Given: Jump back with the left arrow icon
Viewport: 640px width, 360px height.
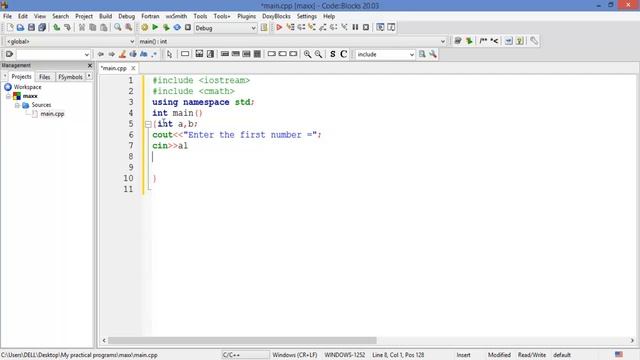Looking at the screenshot, I should tap(100, 54).
